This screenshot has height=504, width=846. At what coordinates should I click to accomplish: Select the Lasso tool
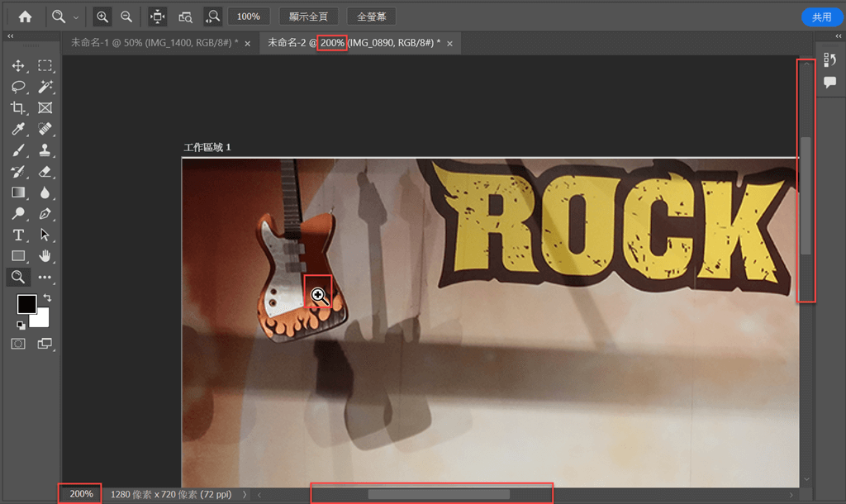pos(18,86)
